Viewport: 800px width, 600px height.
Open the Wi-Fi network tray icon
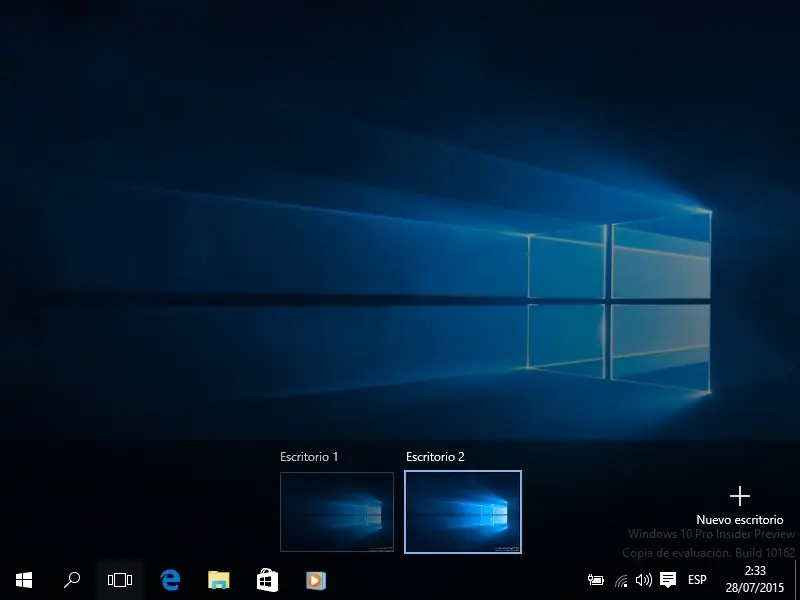[x=621, y=580]
